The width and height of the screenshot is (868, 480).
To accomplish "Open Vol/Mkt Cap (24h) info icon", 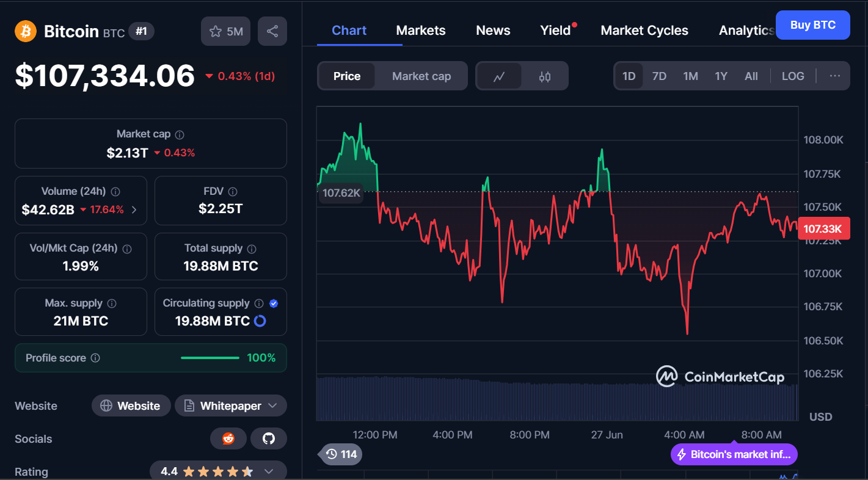I will (127, 249).
